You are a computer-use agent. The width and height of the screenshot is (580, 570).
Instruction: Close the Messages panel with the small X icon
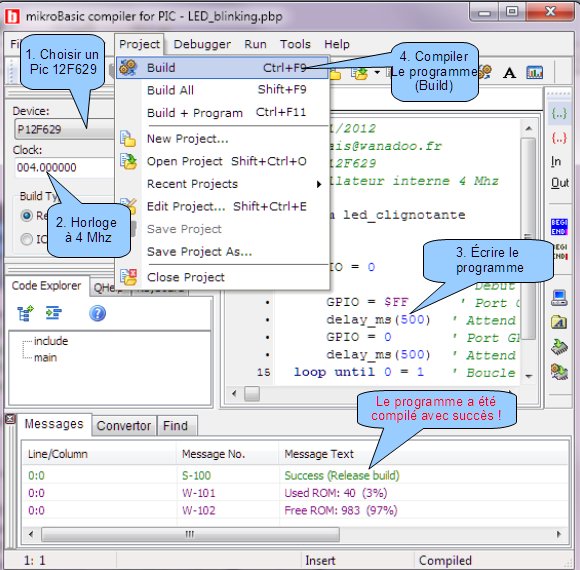tap(10, 418)
